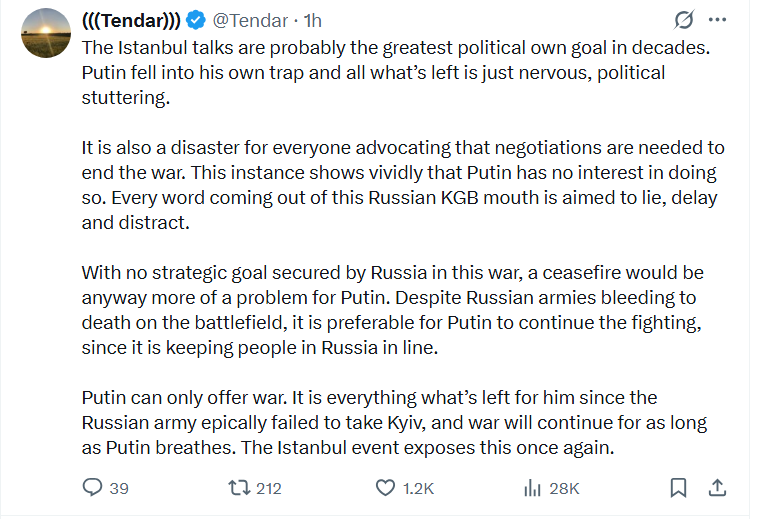The height and width of the screenshot is (519, 766).
Task: Like the post with the heart icon
Action: [x=385, y=488]
